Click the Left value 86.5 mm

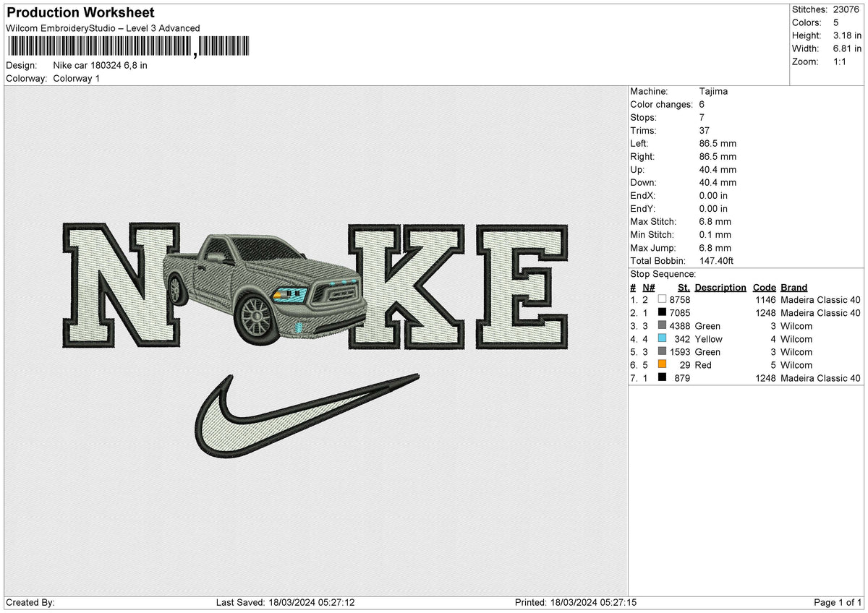(x=718, y=144)
